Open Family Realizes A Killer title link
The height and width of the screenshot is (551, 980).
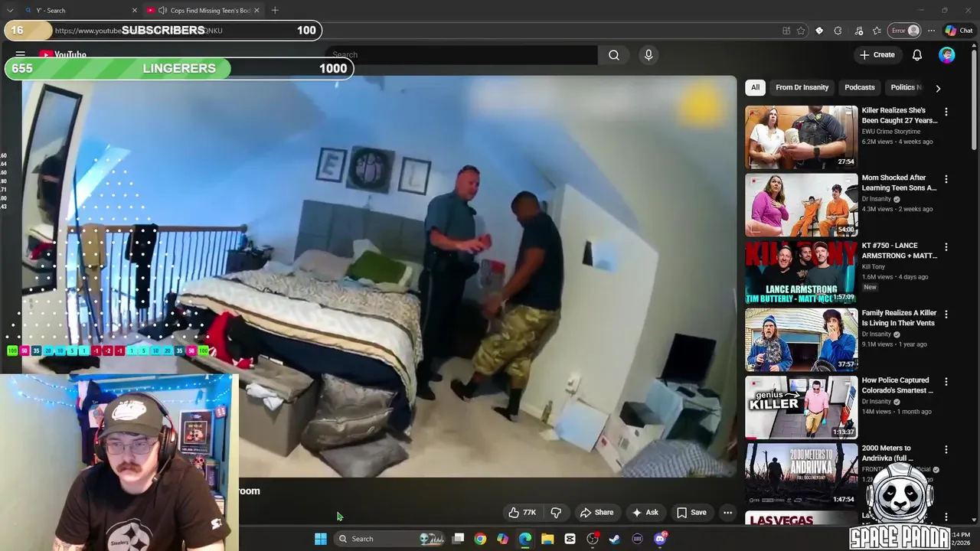[x=899, y=318]
